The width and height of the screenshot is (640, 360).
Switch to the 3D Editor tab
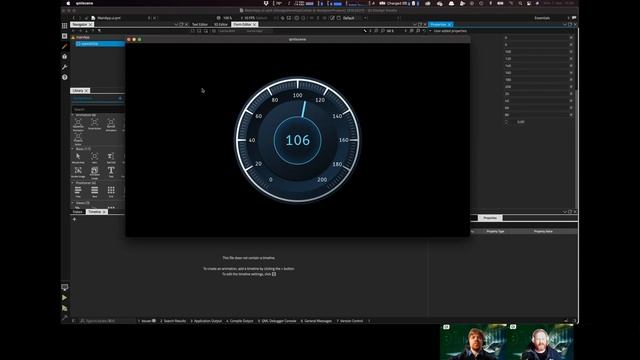click(221, 24)
